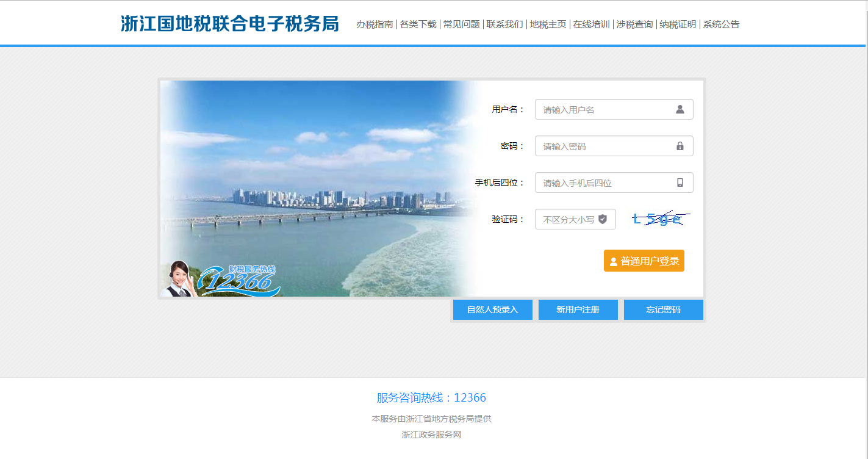Open the 常见问题 FAQ menu item
Image resolution: width=868 pixels, height=459 pixels.
tap(461, 24)
